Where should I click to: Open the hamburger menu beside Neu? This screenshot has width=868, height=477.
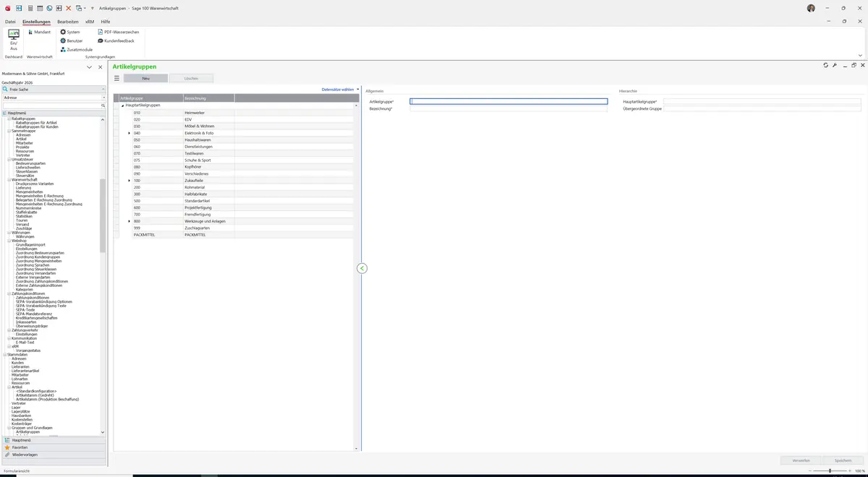pyautogui.click(x=116, y=78)
